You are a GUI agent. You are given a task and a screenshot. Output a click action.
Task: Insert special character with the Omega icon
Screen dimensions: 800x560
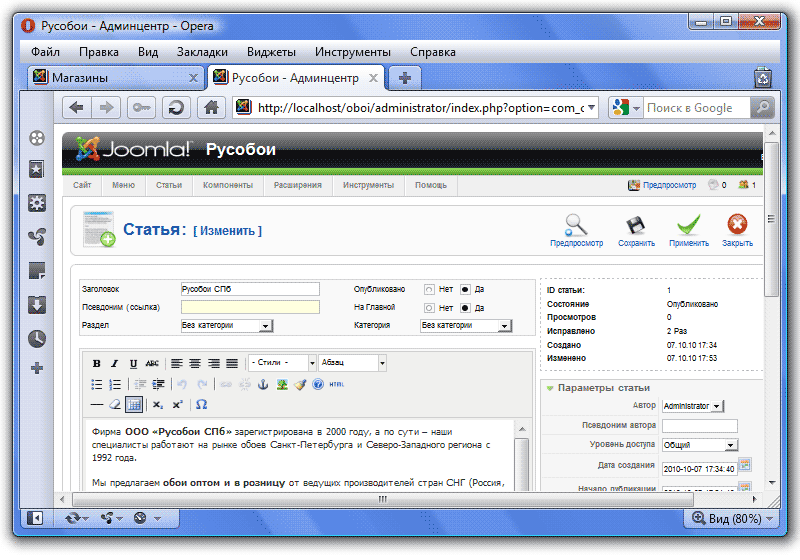click(201, 404)
